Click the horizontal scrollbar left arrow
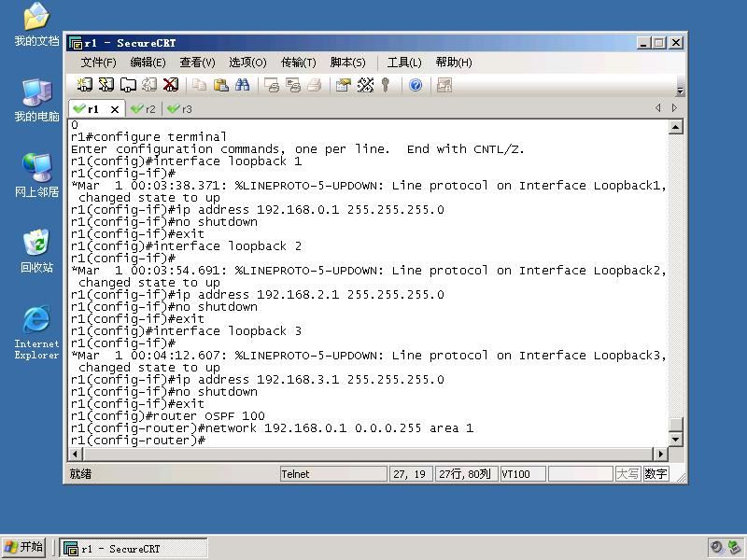747x560 pixels. (x=75, y=454)
